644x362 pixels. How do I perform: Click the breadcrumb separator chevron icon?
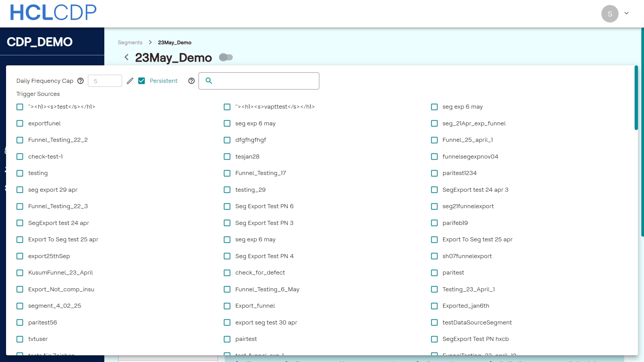(150, 42)
